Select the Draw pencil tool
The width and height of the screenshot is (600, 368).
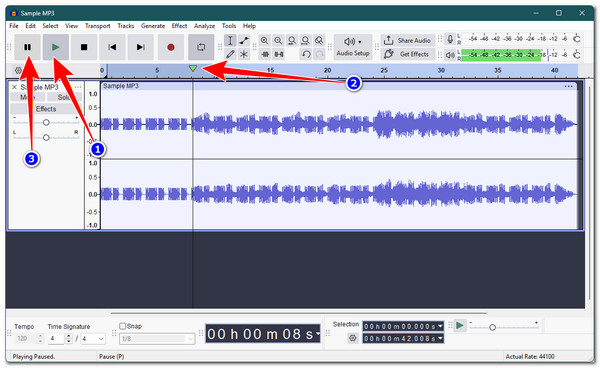coord(230,54)
